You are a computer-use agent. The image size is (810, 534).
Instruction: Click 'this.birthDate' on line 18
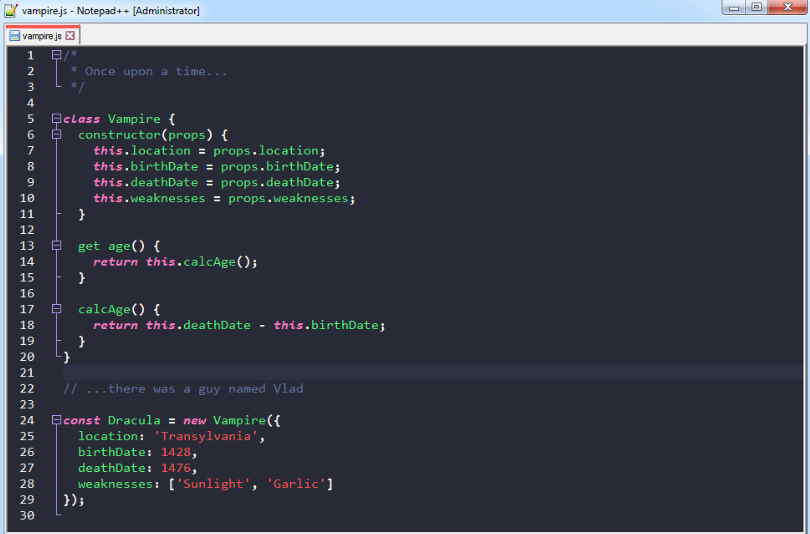(326, 325)
